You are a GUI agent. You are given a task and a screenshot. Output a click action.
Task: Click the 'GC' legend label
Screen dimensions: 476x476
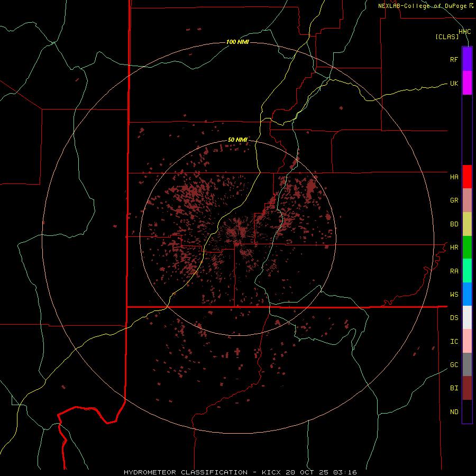(x=454, y=365)
